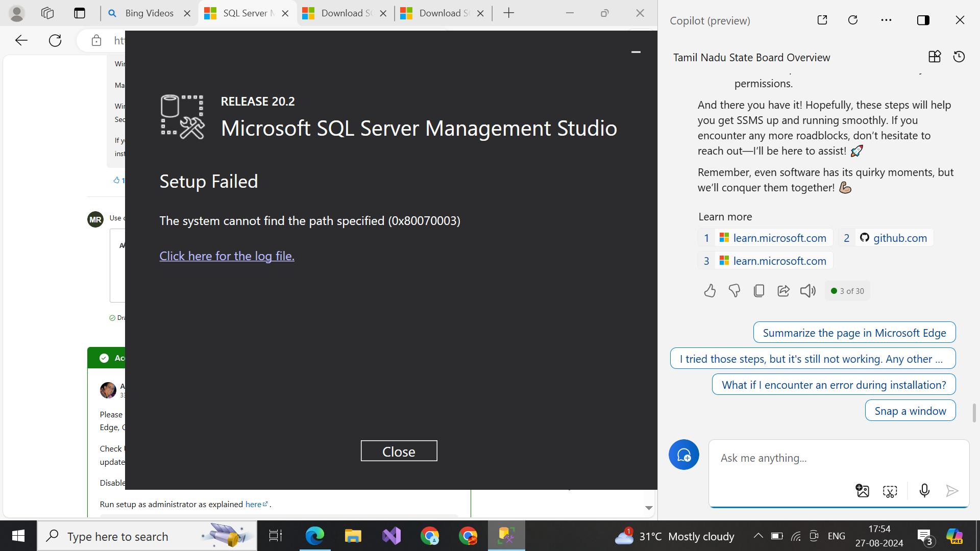Show hidden icons in the system tray
This screenshot has width=980, height=551.
[758, 536]
